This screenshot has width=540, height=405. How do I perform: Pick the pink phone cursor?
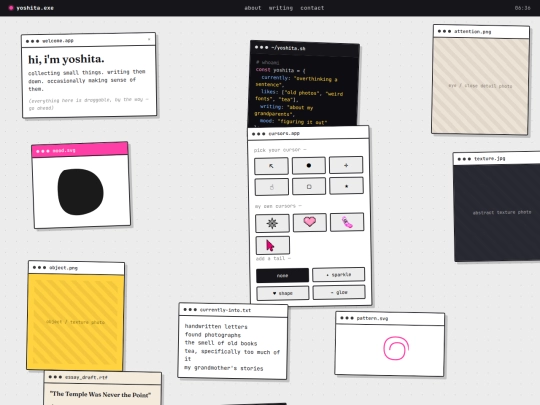tap(347, 222)
